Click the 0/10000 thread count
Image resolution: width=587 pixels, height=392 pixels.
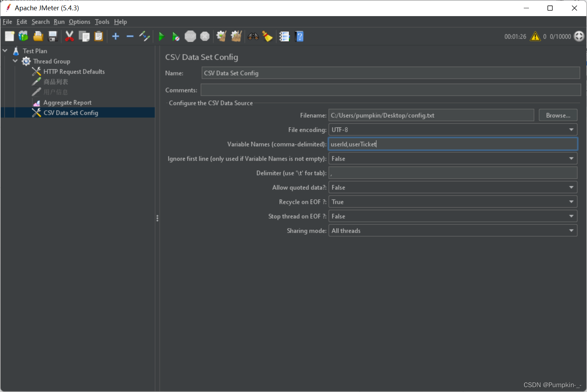tap(560, 36)
